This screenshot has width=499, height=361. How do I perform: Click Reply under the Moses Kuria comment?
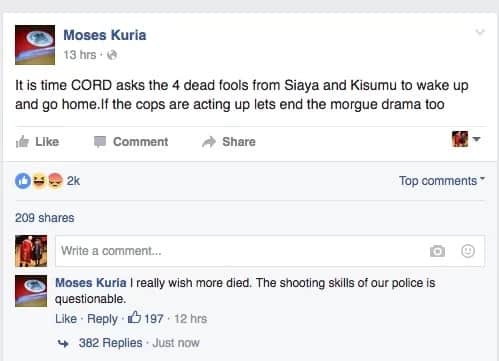[102, 319]
